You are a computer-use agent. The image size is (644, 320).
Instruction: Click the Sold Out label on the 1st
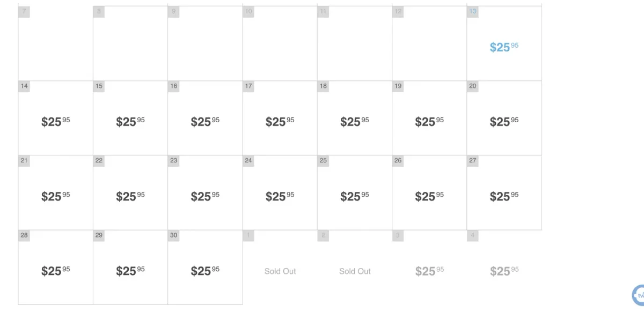pos(280,271)
